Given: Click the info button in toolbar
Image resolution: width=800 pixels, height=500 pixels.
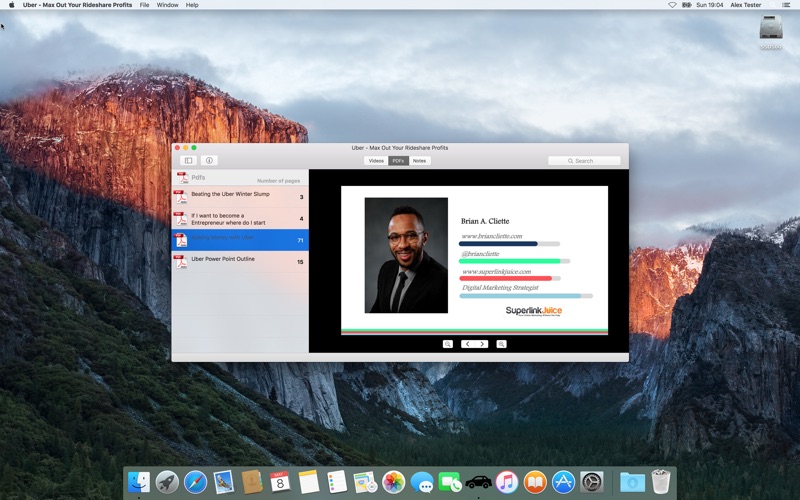Looking at the screenshot, I should coord(209,160).
